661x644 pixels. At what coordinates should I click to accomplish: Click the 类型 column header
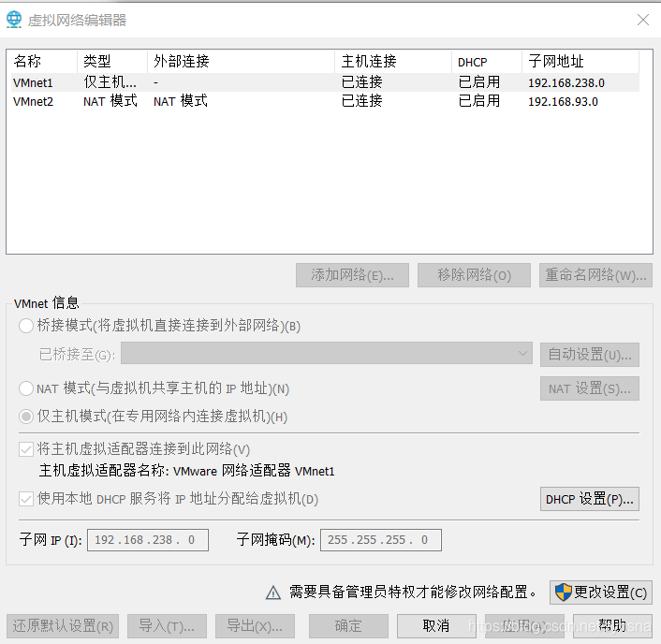click(x=112, y=62)
